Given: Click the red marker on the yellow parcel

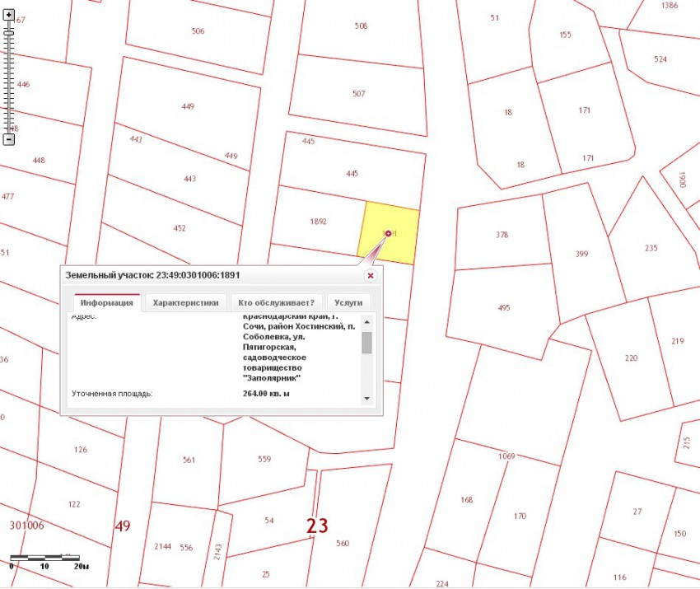Looking at the screenshot, I should pyautogui.click(x=388, y=234).
